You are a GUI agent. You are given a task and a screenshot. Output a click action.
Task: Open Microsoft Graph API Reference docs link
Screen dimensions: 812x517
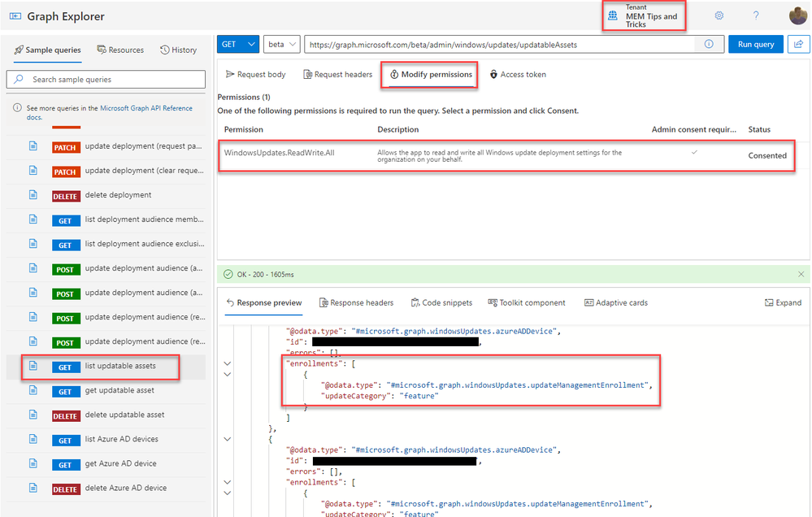[x=146, y=108]
